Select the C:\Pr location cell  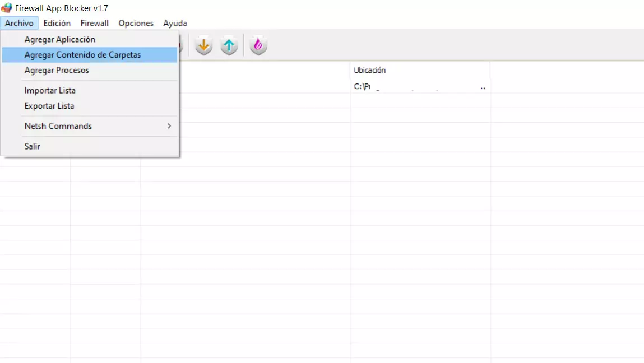[420, 87]
